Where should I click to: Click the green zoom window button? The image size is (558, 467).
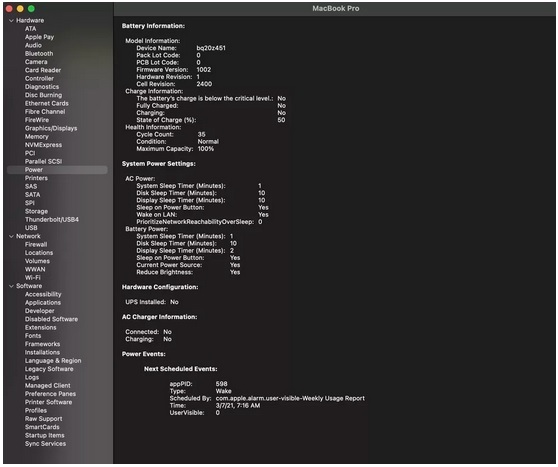pos(31,9)
